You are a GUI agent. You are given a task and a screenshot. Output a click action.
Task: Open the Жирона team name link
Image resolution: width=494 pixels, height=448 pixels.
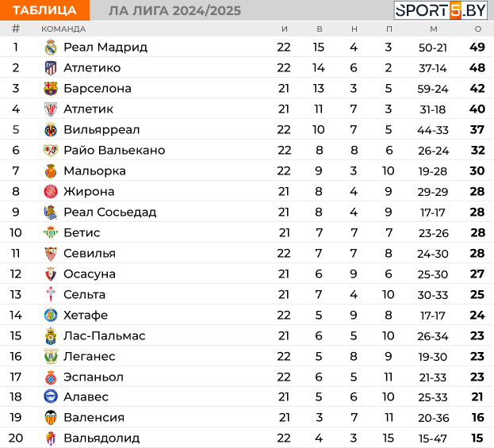89,192
